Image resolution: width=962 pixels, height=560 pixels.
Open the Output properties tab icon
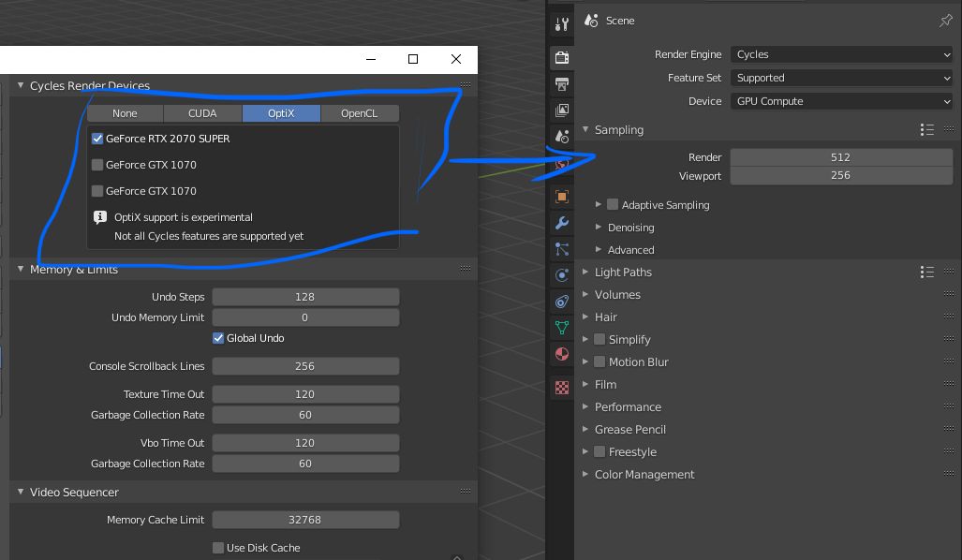click(561, 84)
